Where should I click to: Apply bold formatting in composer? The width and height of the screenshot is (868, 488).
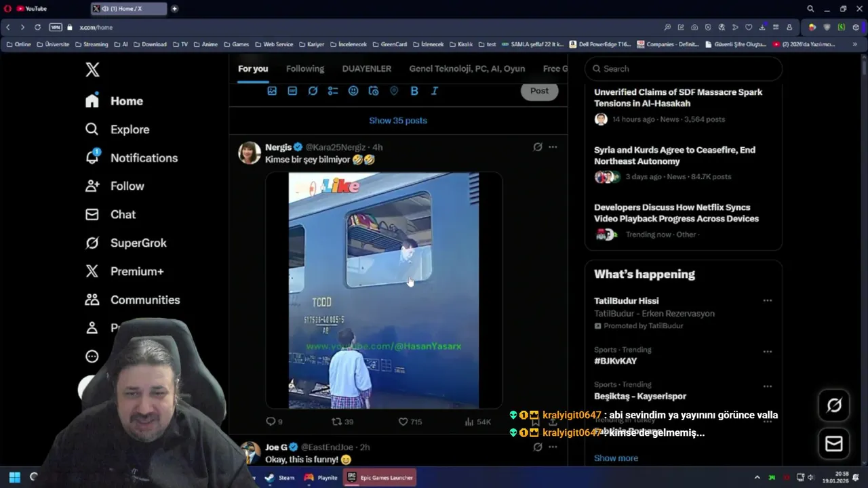(414, 91)
